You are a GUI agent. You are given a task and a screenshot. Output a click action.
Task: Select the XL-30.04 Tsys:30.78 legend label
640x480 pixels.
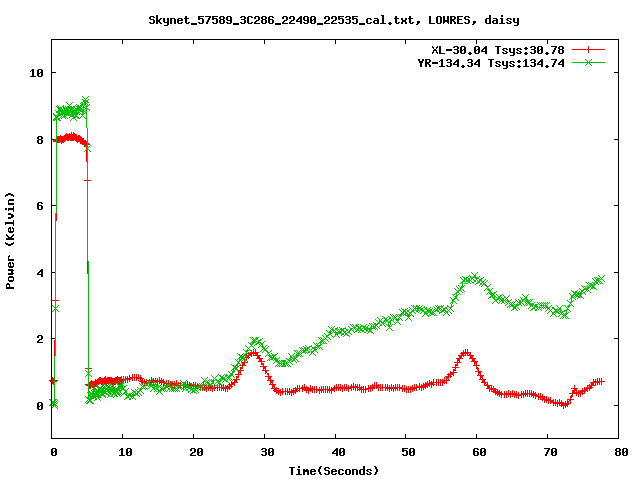tap(498, 50)
